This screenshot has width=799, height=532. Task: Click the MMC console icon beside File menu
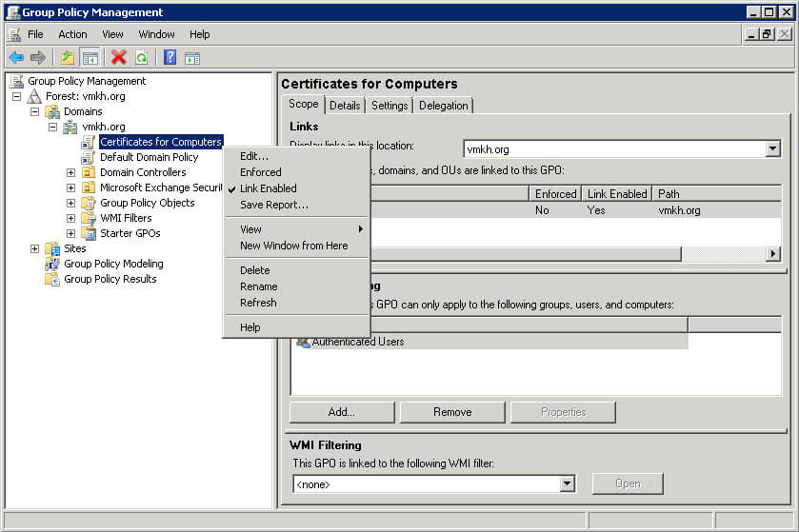tap(15, 34)
